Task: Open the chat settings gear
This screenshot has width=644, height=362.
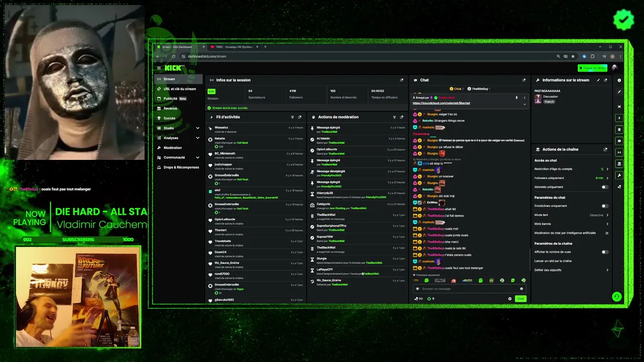Action: (x=510, y=299)
